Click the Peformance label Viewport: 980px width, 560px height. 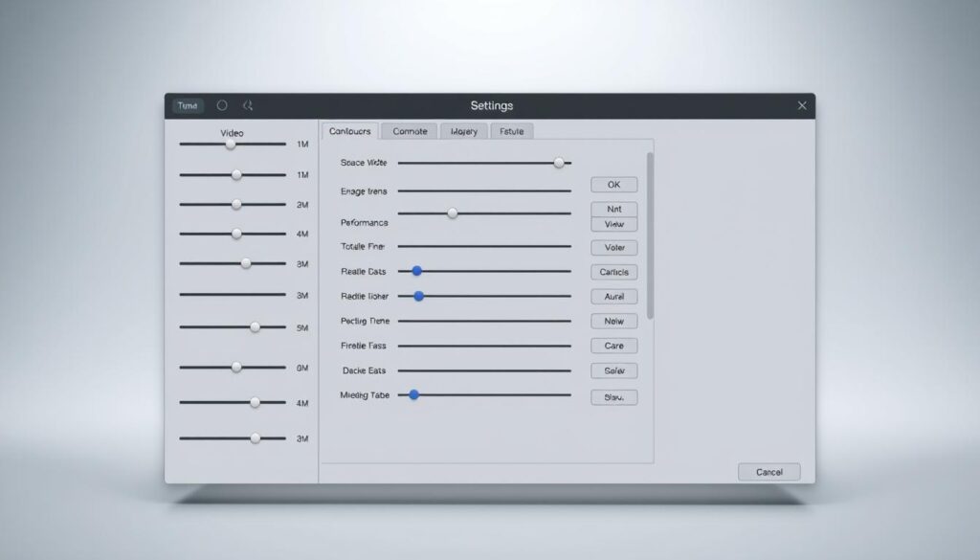(x=365, y=222)
